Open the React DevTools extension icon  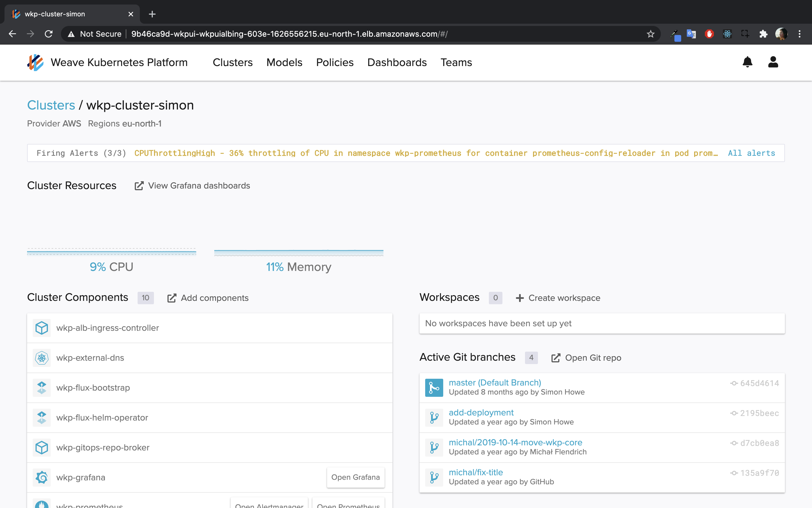[727, 34]
